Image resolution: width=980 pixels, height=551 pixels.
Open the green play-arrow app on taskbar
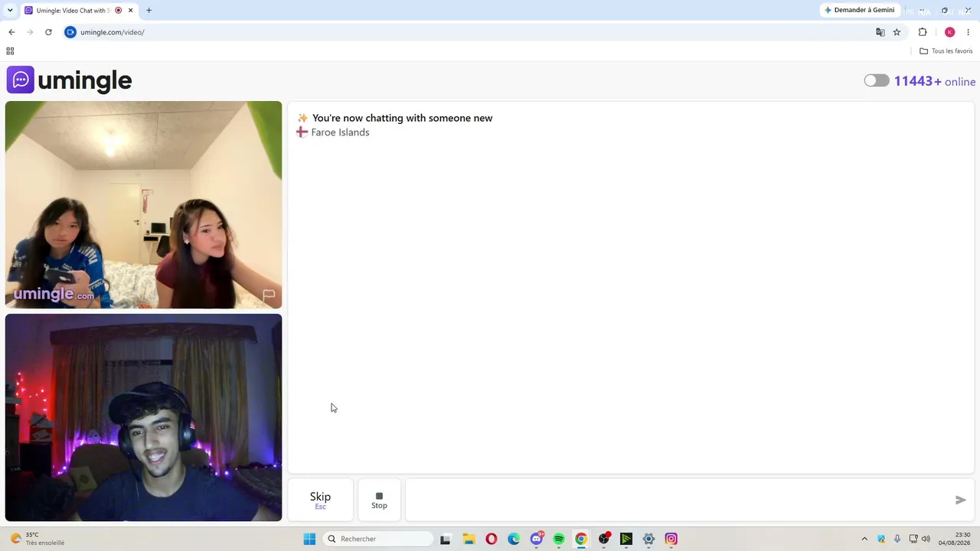[x=626, y=539]
